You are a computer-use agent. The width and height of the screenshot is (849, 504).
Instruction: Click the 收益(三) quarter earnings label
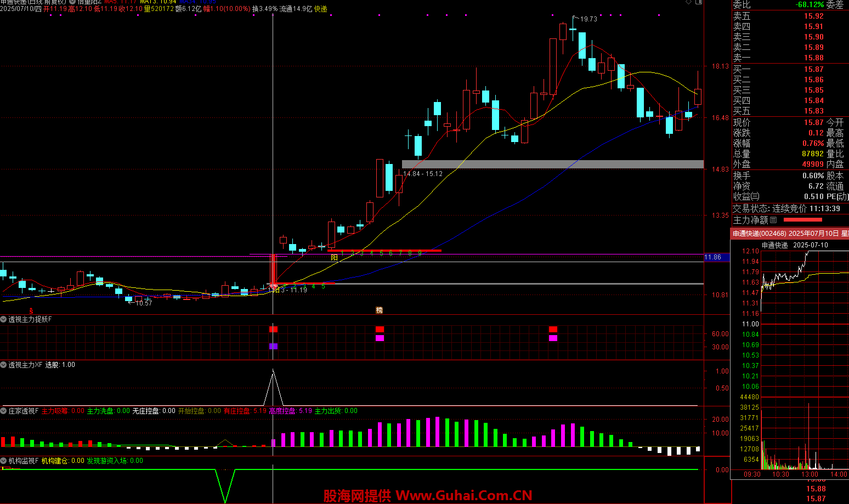pyautogui.click(x=746, y=196)
